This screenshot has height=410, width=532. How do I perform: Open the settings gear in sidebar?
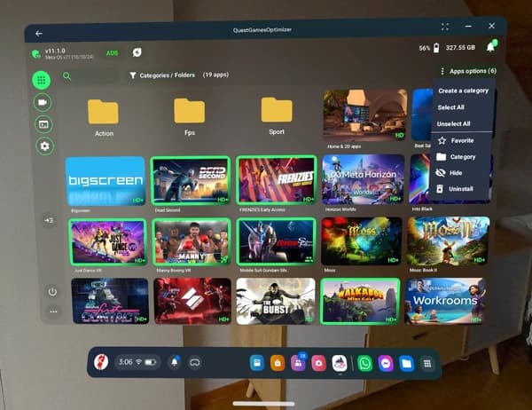(x=44, y=146)
